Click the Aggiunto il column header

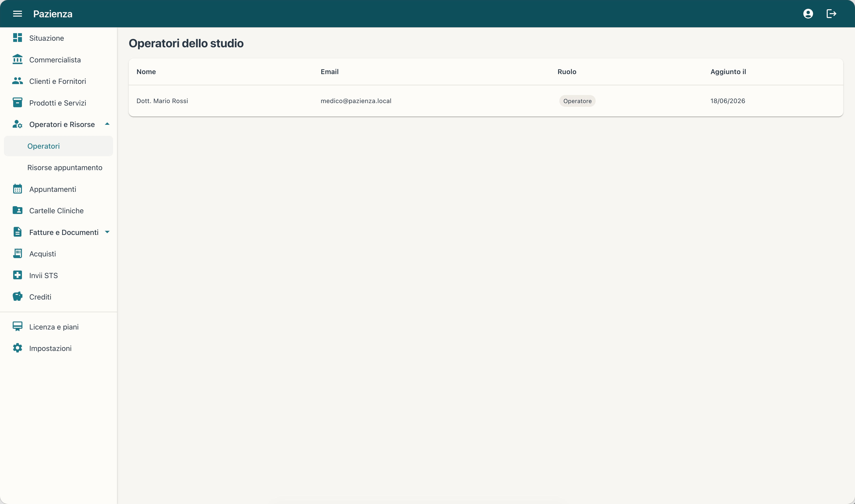pos(728,72)
